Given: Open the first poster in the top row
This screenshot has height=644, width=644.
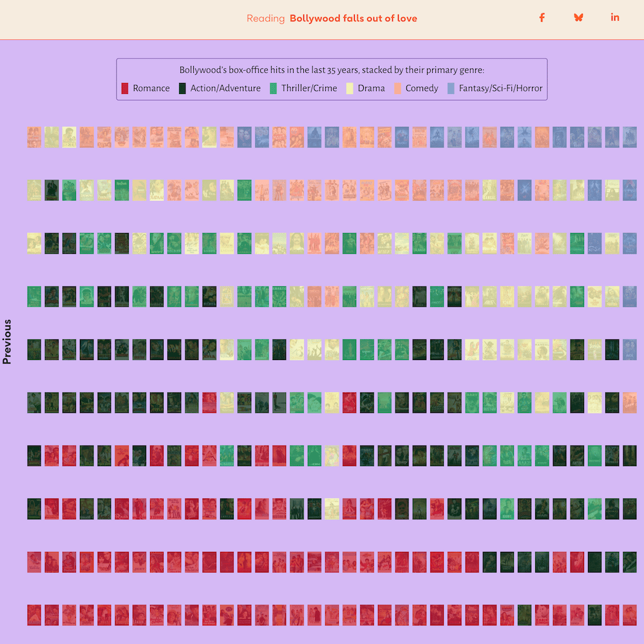Looking at the screenshot, I should pyautogui.click(x=34, y=137).
